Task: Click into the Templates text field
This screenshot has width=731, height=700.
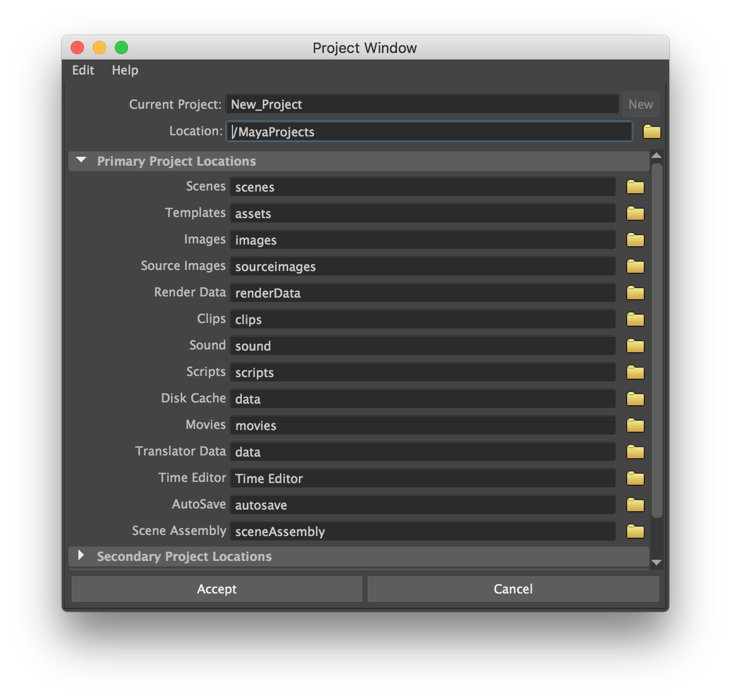Action: 422,214
